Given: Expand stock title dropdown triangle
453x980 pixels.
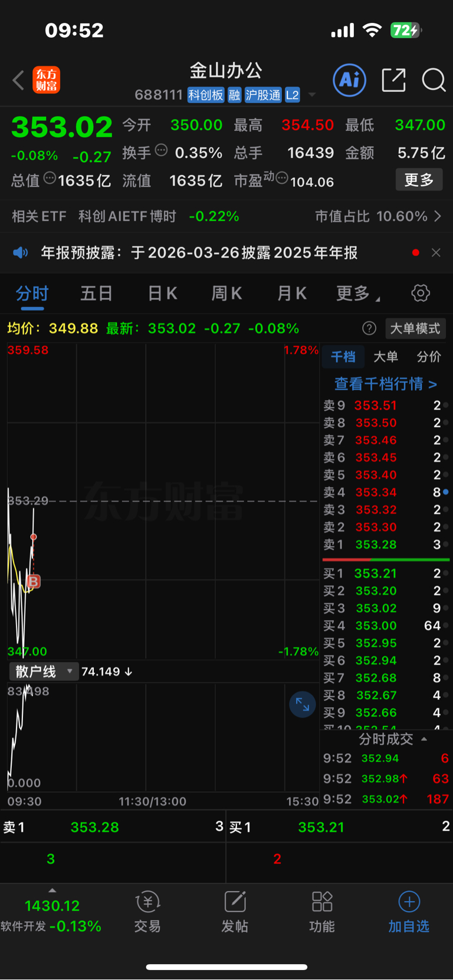Looking at the screenshot, I should pyautogui.click(x=312, y=95).
